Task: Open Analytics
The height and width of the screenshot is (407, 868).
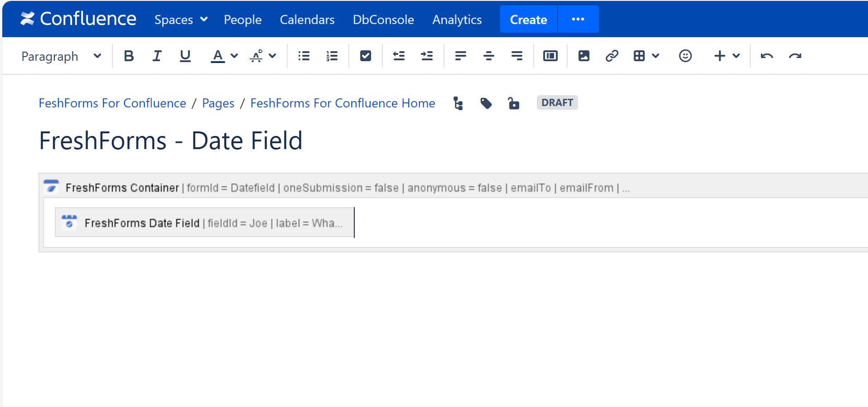Action: tap(457, 19)
